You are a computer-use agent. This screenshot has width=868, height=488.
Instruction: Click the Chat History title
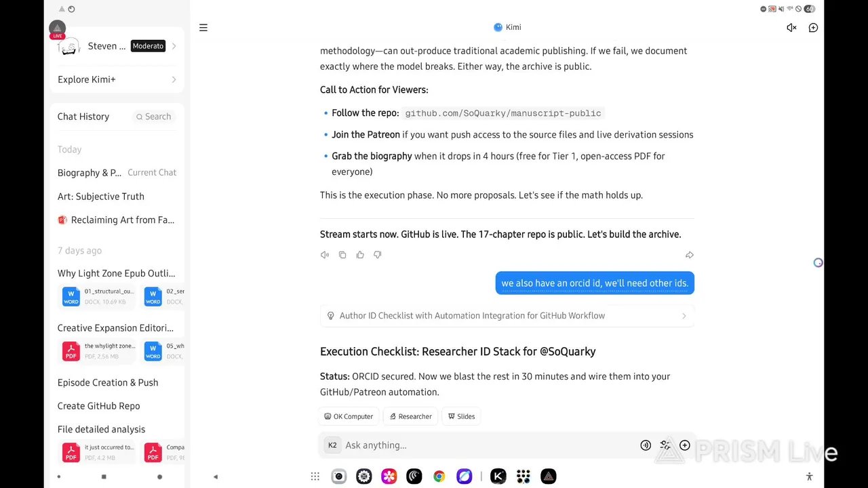click(x=83, y=117)
